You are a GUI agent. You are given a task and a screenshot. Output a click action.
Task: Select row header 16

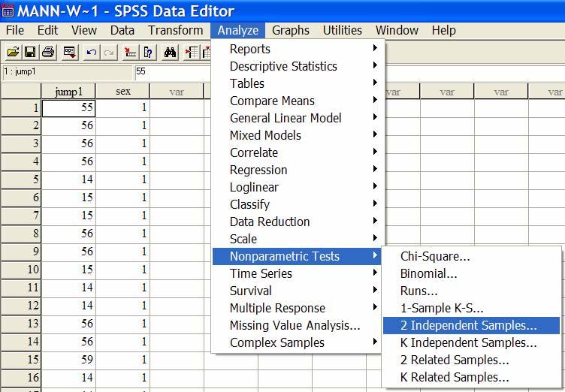click(x=21, y=378)
